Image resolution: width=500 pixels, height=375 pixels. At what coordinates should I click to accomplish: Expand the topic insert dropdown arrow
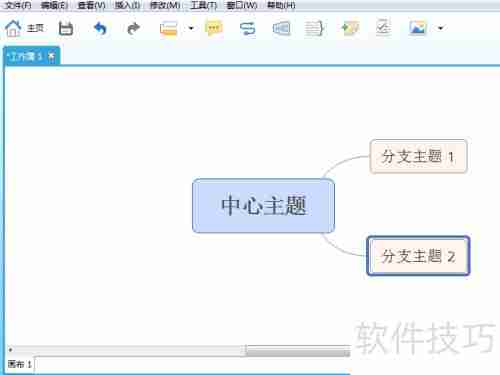pos(191,28)
